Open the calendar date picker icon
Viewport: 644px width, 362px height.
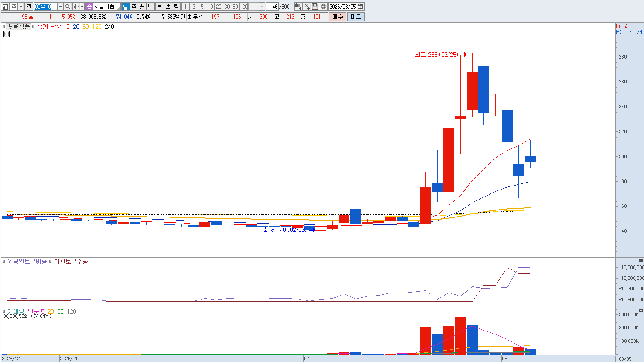(x=360, y=7)
